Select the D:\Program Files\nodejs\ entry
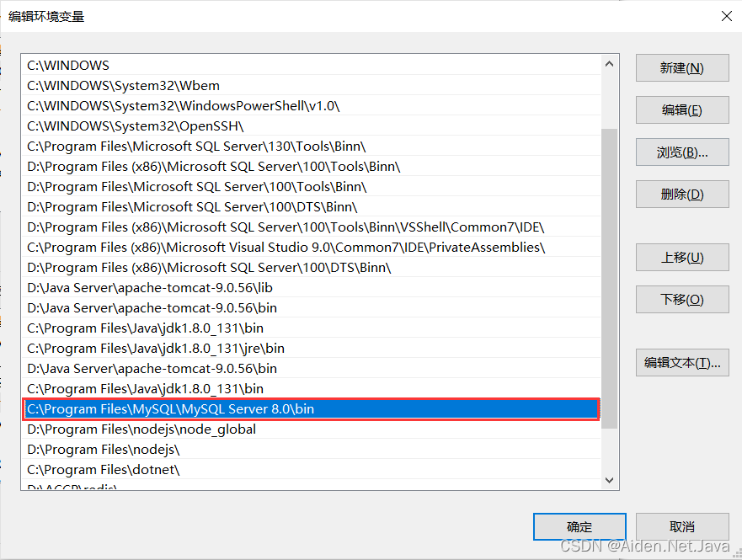 click(x=311, y=450)
